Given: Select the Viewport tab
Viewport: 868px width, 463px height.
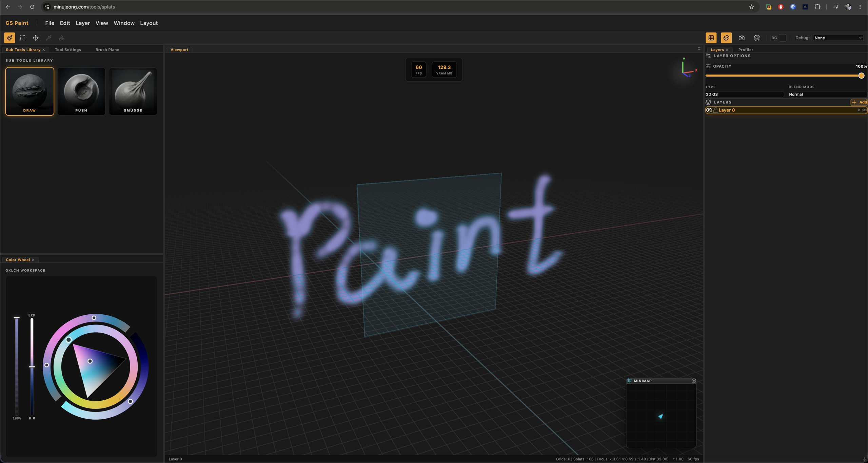Looking at the screenshot, I should pos(179,50).
